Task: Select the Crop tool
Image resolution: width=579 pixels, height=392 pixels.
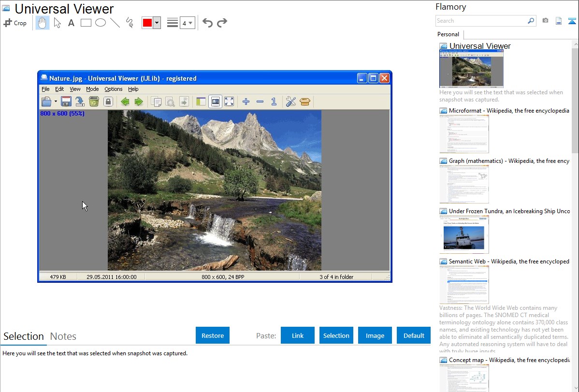Action: point(15,23)
